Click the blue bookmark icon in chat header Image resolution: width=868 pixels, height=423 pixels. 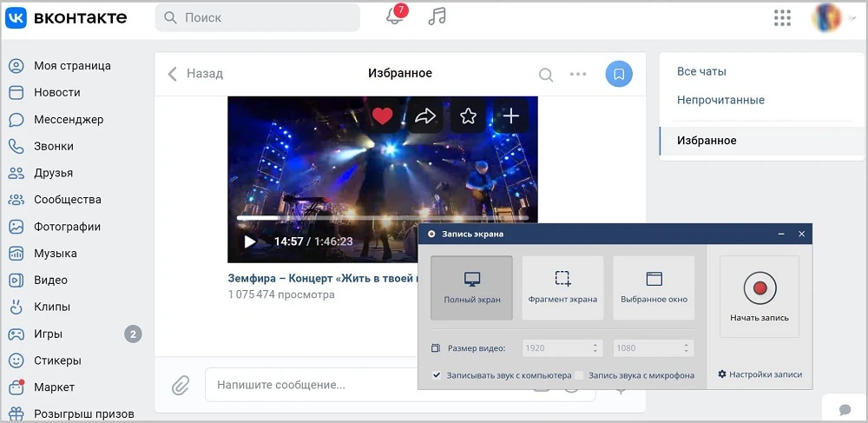pyautogui.click(x=619, y=74)
